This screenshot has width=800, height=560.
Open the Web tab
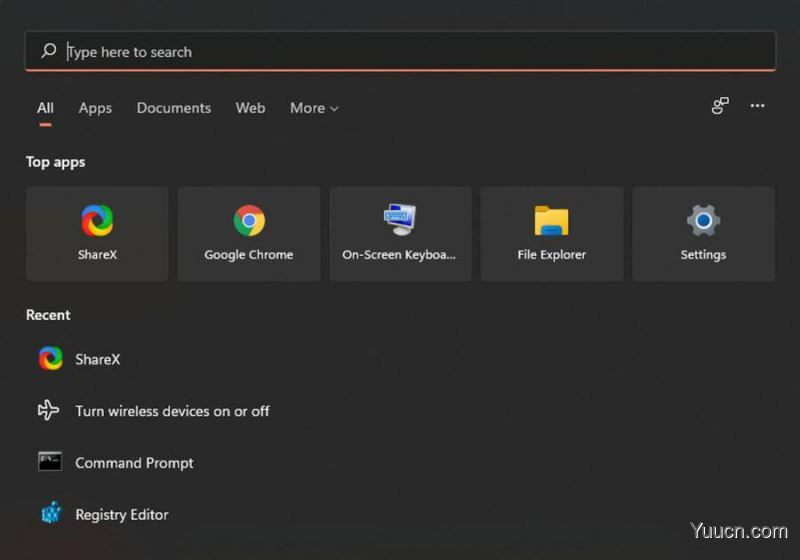click(x=251, y=108)
